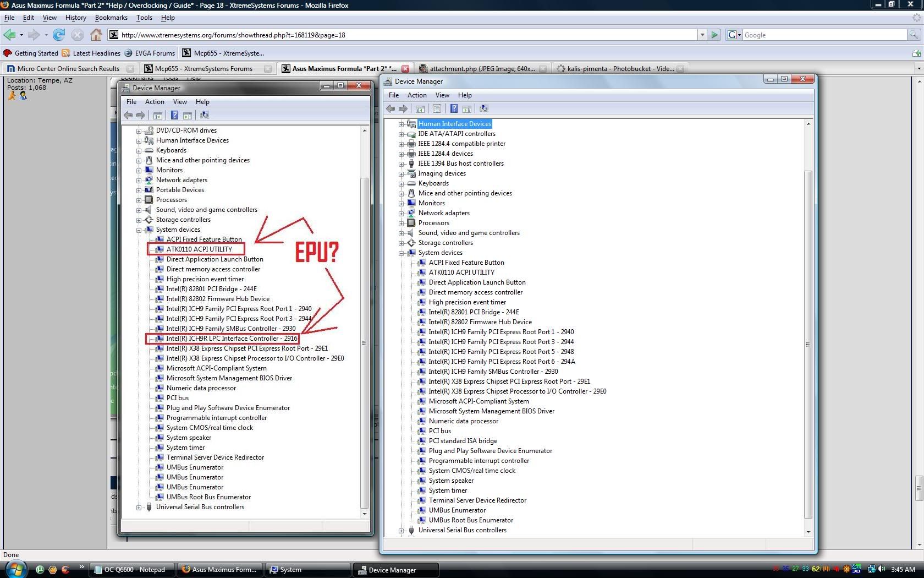Image resolution: width=924 pixels, height=578 pixels.
Task: Expand DVD/CD-ROM drives in left Device Manager
Action: [x=139, y=131]
